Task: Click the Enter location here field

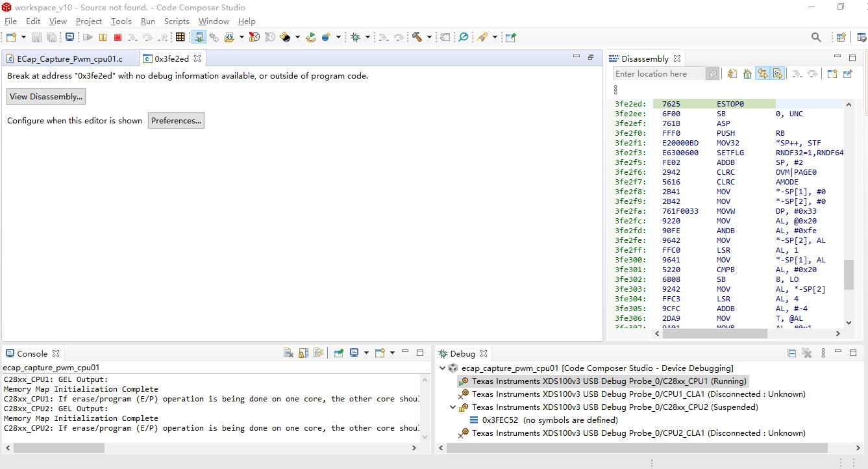Action: (x=658, y=74)
